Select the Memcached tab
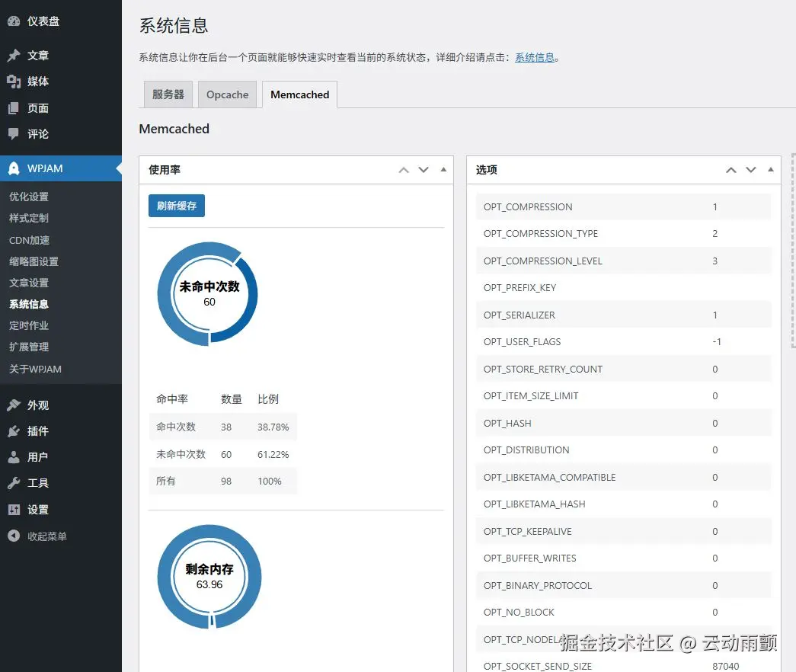The width and height of the screenshot is (796, 672). coord(299,94)
